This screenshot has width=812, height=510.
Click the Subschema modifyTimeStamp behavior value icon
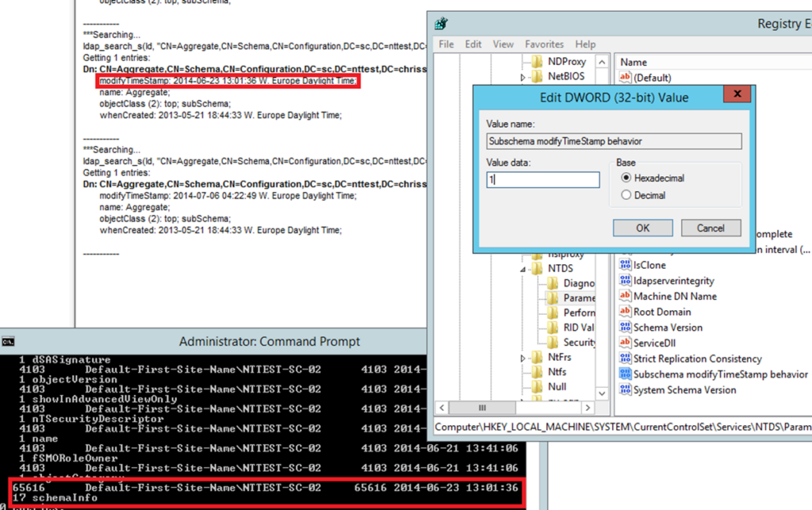click(x=625, y=374)
